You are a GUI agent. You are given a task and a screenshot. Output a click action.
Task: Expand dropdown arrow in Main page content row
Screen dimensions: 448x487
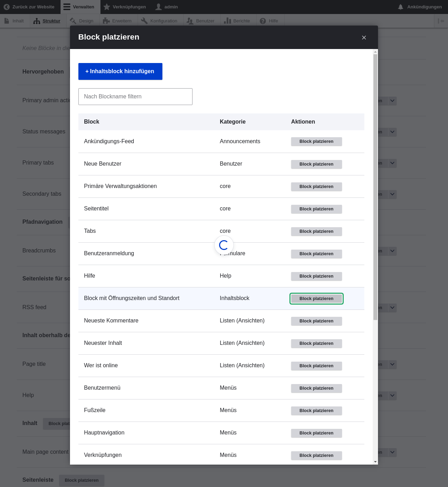tap(392, 452)
